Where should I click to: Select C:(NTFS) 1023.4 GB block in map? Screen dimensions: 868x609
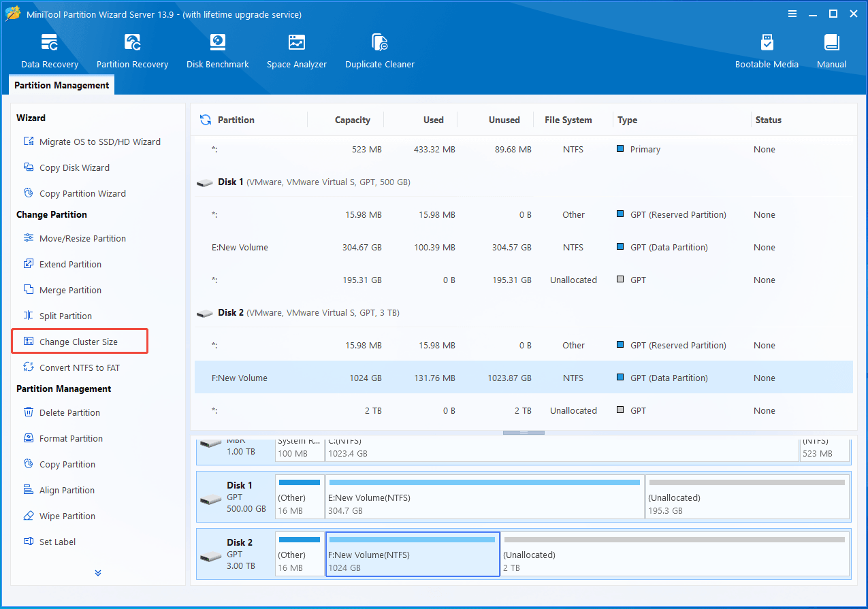[562, 449]
